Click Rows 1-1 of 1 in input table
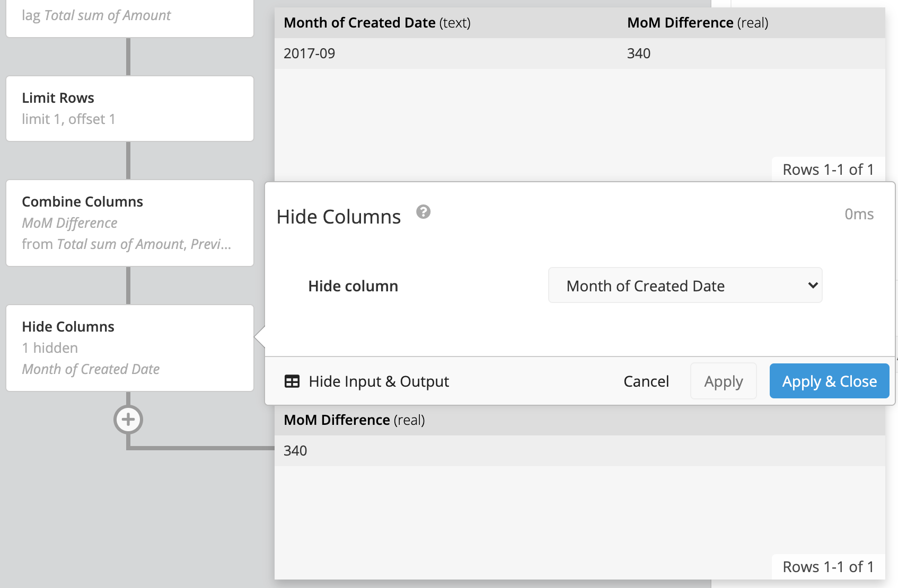The height and width of the screenshot is (588, 898). (x=828, y=170)
